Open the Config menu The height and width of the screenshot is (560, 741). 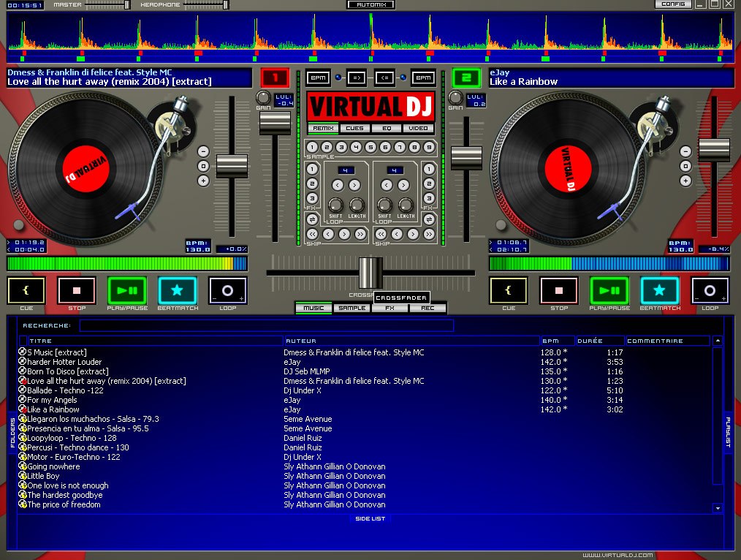pos(672,4)
